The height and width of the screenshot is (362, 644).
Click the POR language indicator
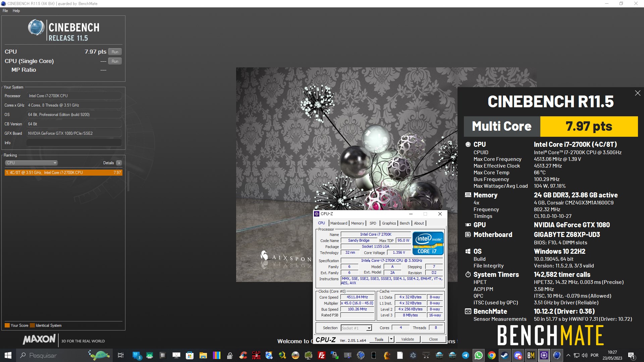tap(594, 355)
